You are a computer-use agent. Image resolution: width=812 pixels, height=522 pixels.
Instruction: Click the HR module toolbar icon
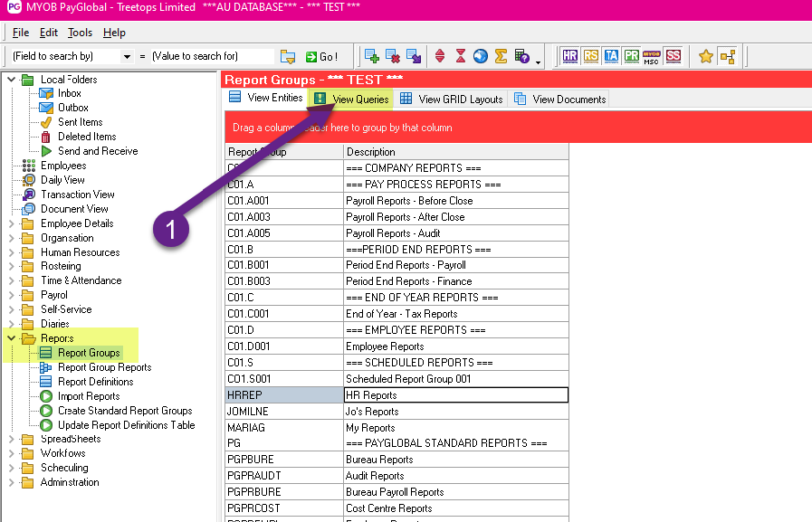(x=569, y=56)
